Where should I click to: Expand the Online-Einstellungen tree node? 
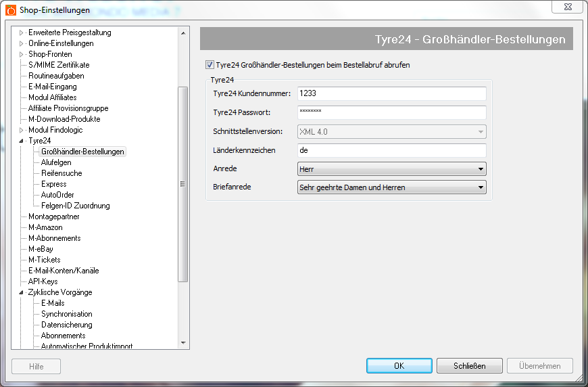coord(21,43)
